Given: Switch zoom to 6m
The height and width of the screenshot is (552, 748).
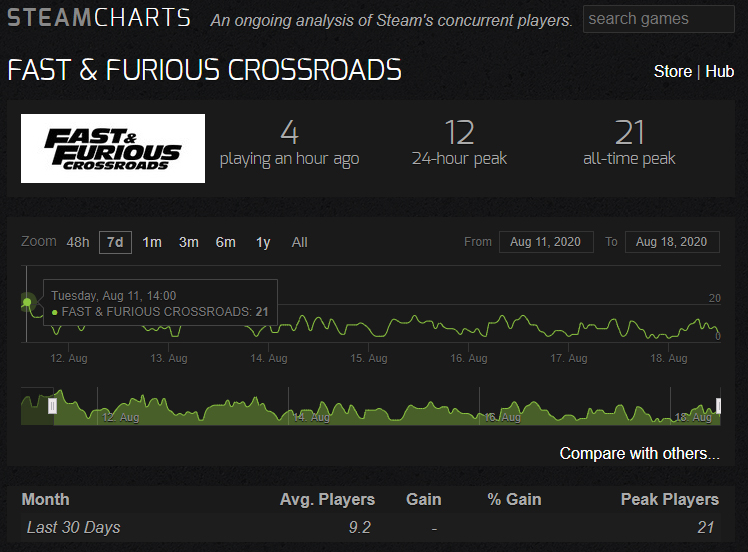Looking at the screenshot, I should 226,242.
